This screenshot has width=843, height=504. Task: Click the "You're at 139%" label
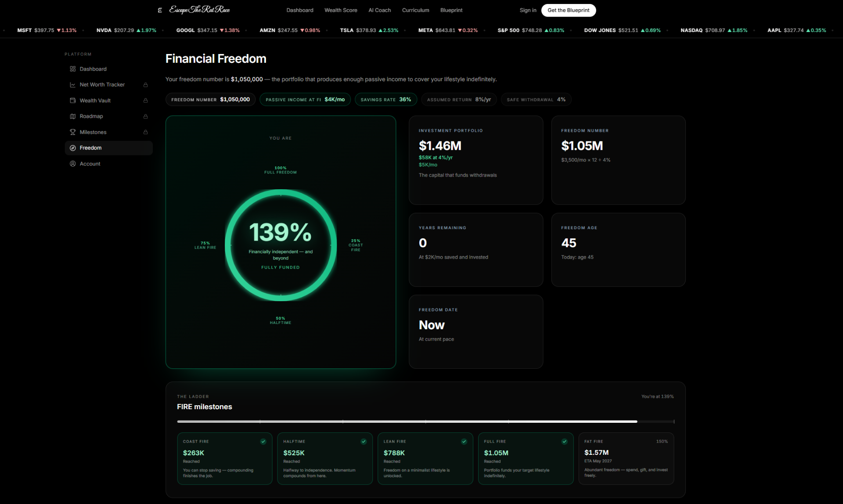point(657,396)
